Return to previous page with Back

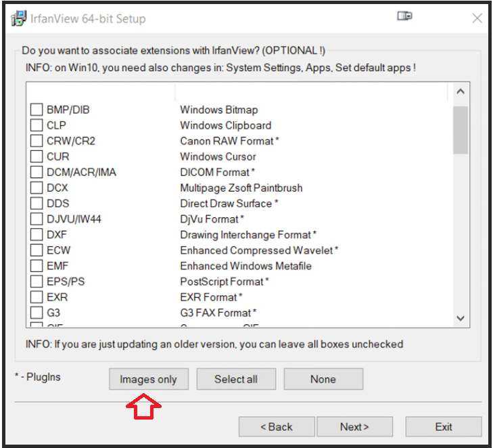pos(277,426)
